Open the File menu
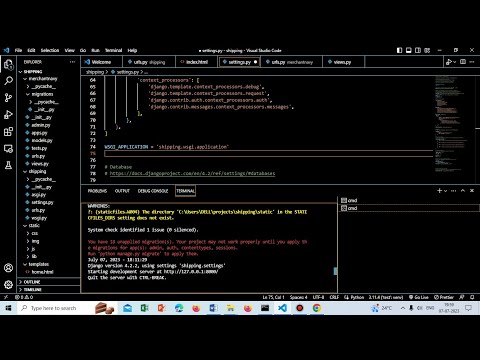This screenshot has width=480, height=360. (18, 50)
